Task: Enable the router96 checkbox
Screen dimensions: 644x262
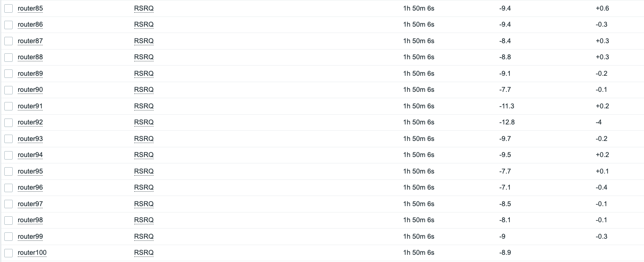Action: point(8,188)
